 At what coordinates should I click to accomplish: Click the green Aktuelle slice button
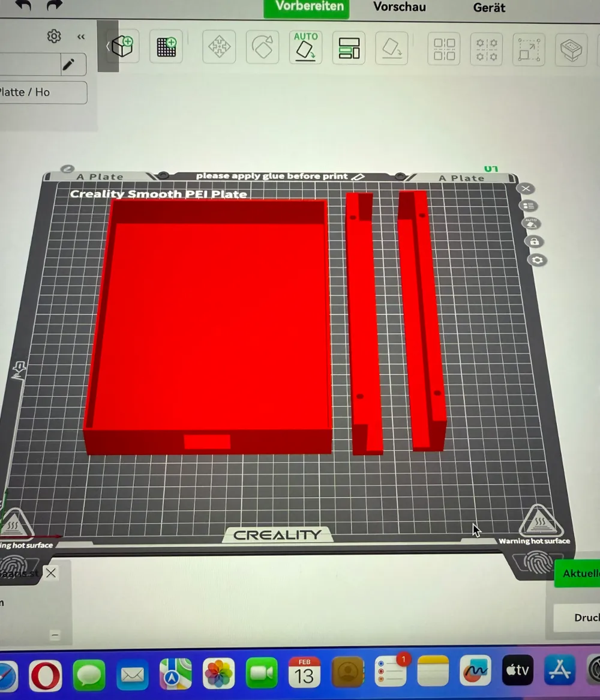click(x=578, y=573)
